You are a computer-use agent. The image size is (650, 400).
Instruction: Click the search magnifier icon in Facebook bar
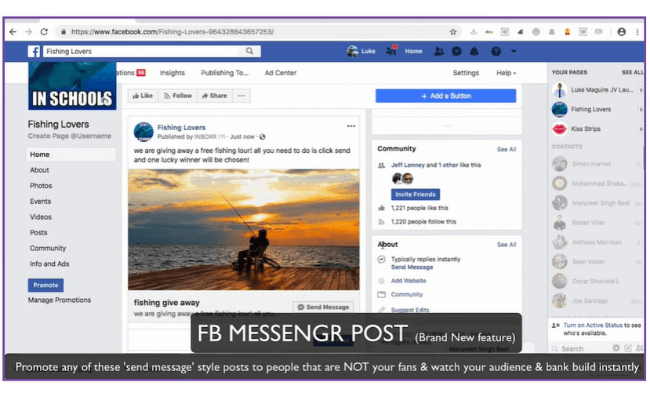[249, 51]
